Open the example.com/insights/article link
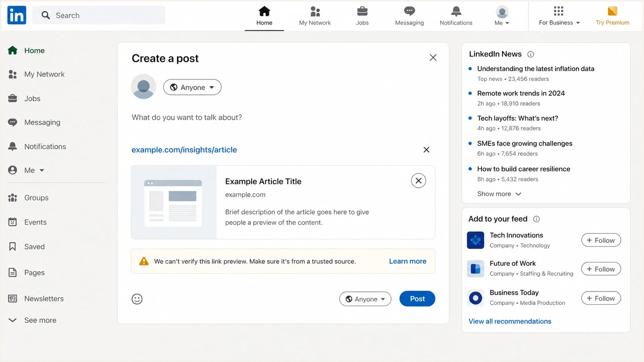Viewport: 644px width, 362px height. 184,150
